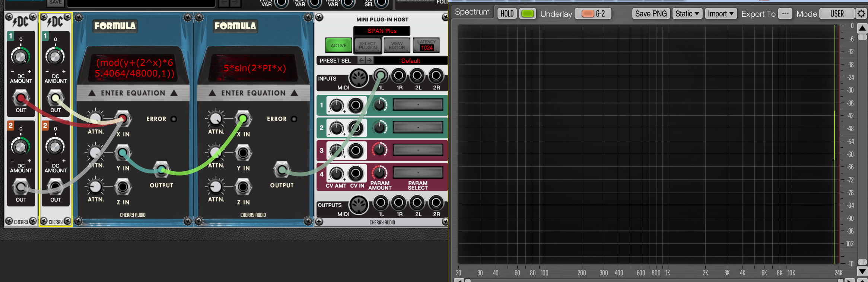The image size is (868, 282).
Task: Click the 1L input jack on Mini Plug-In Host
Action: coord(381,76)
